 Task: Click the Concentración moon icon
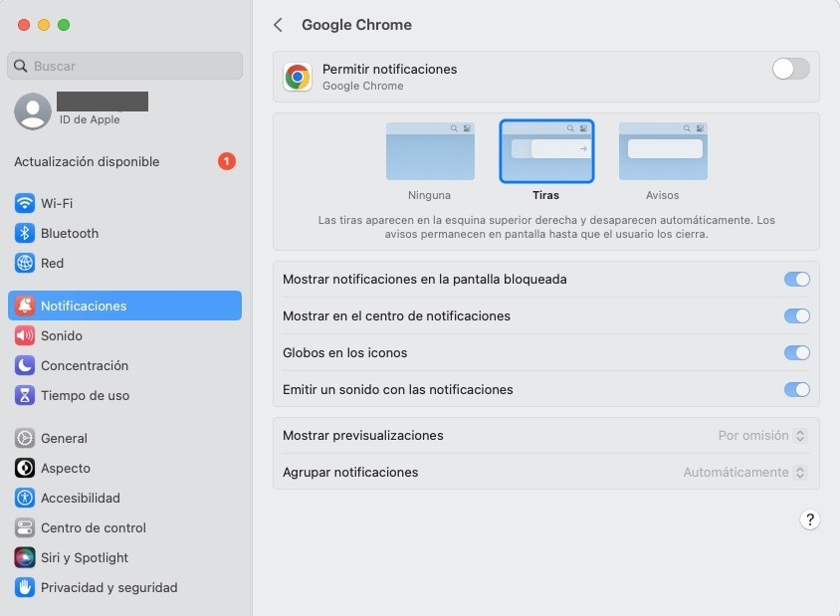[25, 366]
